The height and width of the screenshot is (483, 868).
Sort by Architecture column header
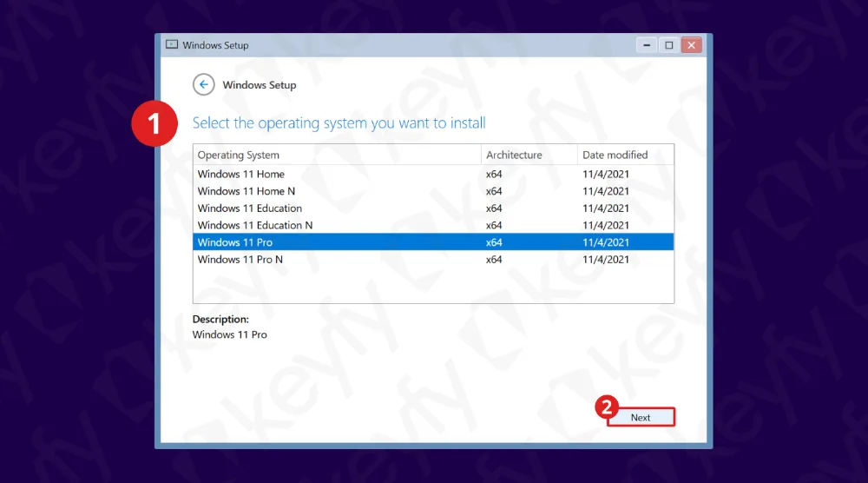coord(529,155)
